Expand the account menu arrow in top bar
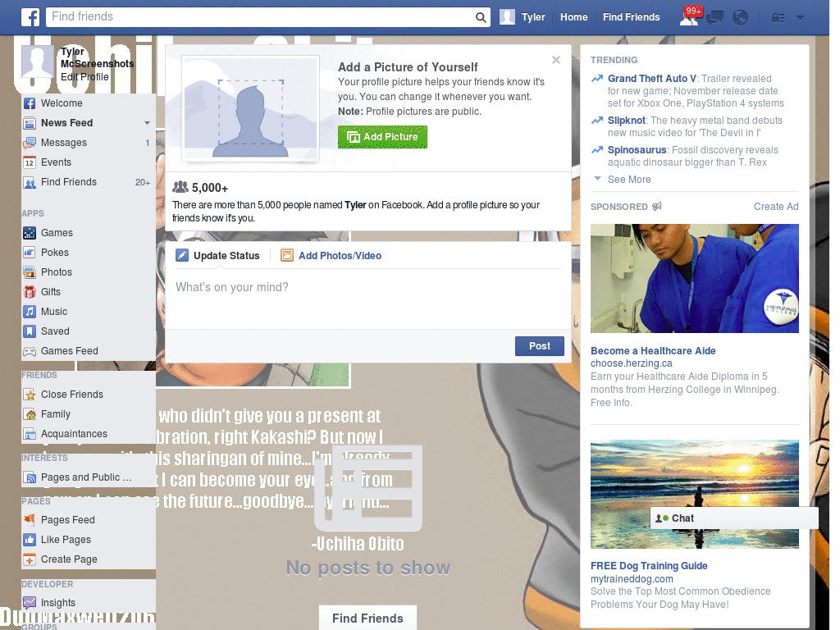The width and height of the screenshot is (840, 630). 800,18
